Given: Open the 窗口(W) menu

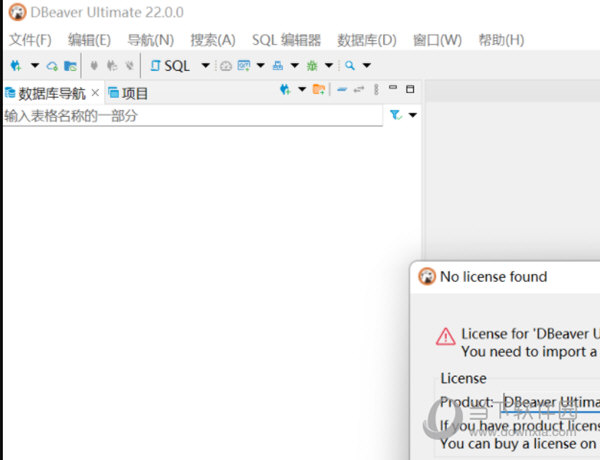Looking at the screenshot, I should point(437,40).
